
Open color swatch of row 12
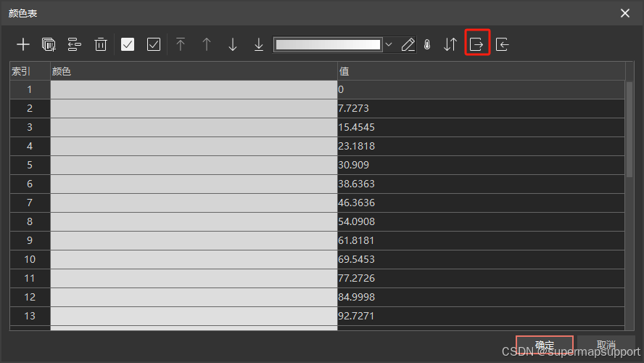coord(194,298)
